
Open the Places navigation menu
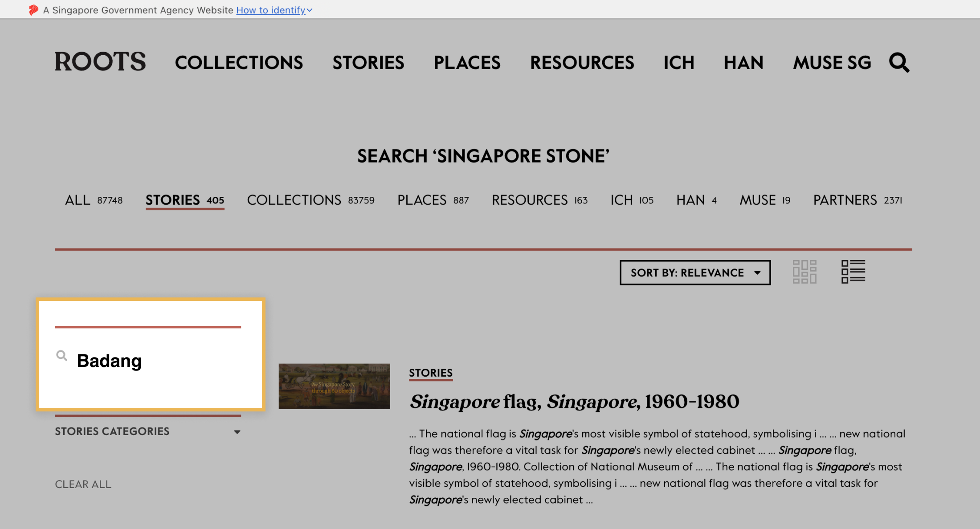tap(467, 62)
